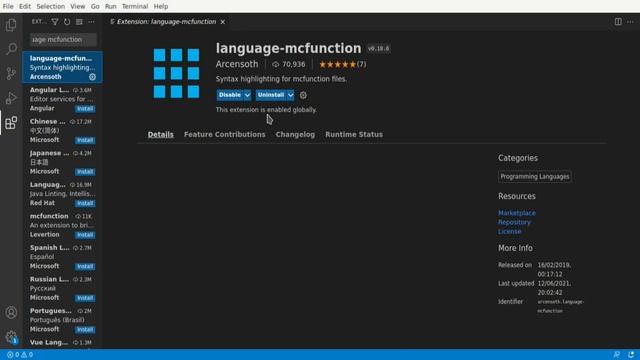Click the language-mcfunction extension logo
Image resolution: width=640 pixels, height=360 pixels.
tap(176, 73)
